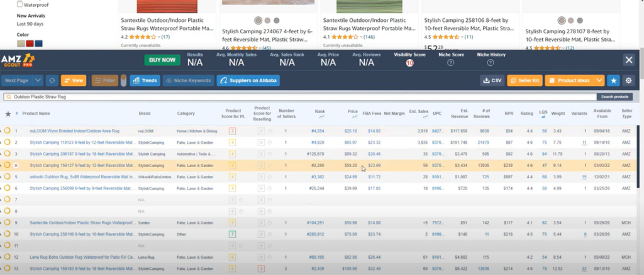Click orange circle icon for nuLOOM row

(x=7, y=131)
